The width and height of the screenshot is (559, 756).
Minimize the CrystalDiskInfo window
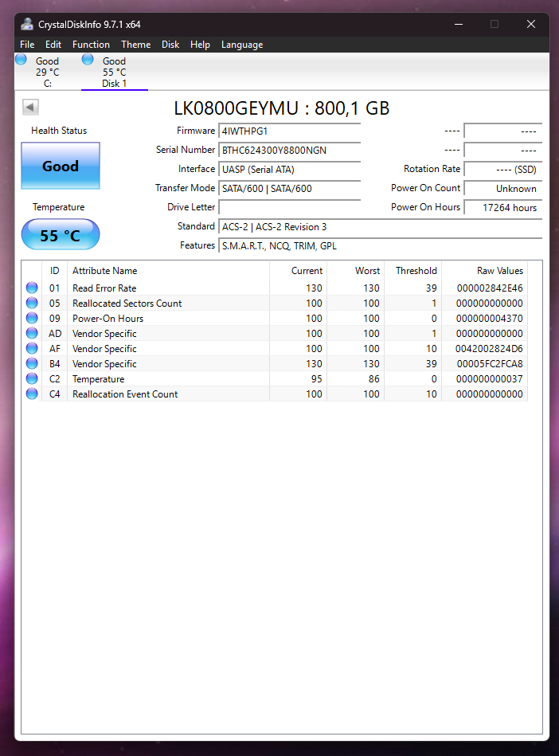click(x=459, y=24)
